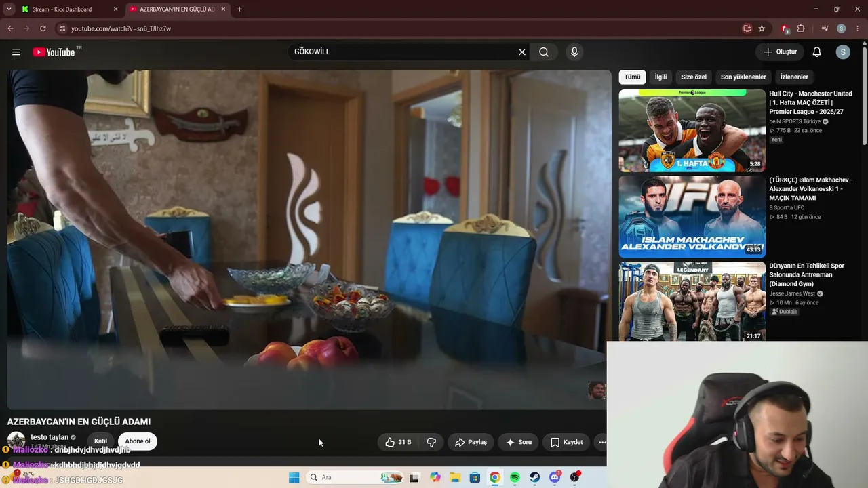Open the YouTube account avatar menu
The height and width of the screenshot is (488, 868).
click(843, 52)
